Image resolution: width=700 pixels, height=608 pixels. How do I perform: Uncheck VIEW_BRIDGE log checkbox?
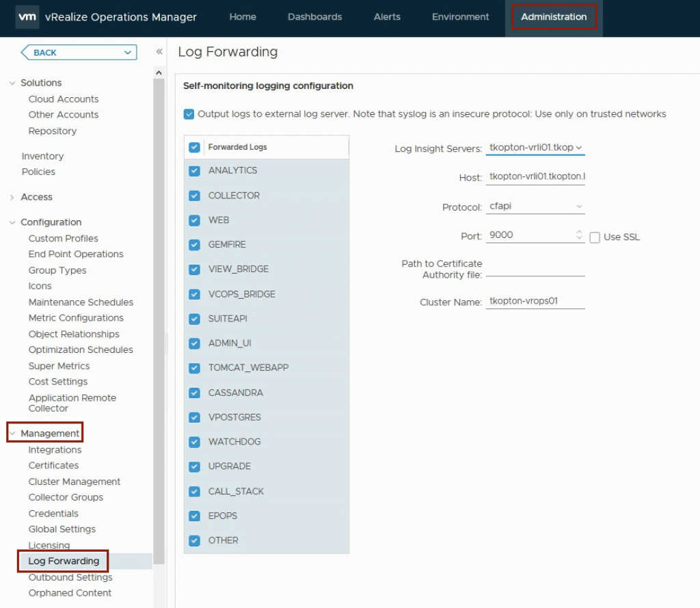tap(194, 269)
